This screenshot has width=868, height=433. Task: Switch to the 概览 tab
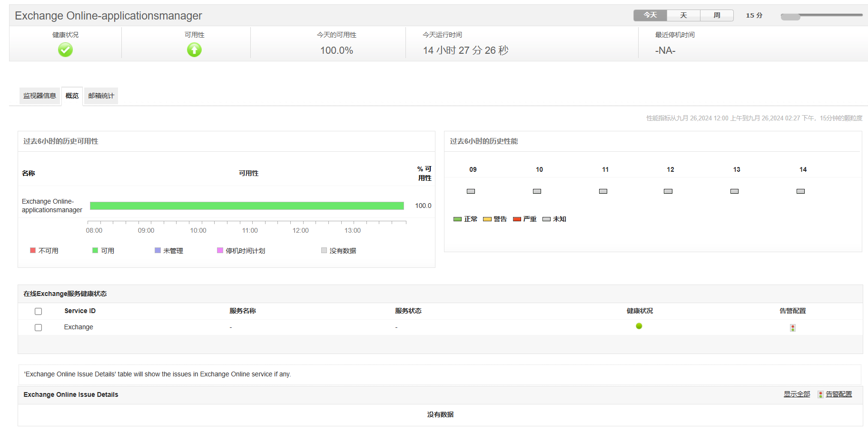72,96
